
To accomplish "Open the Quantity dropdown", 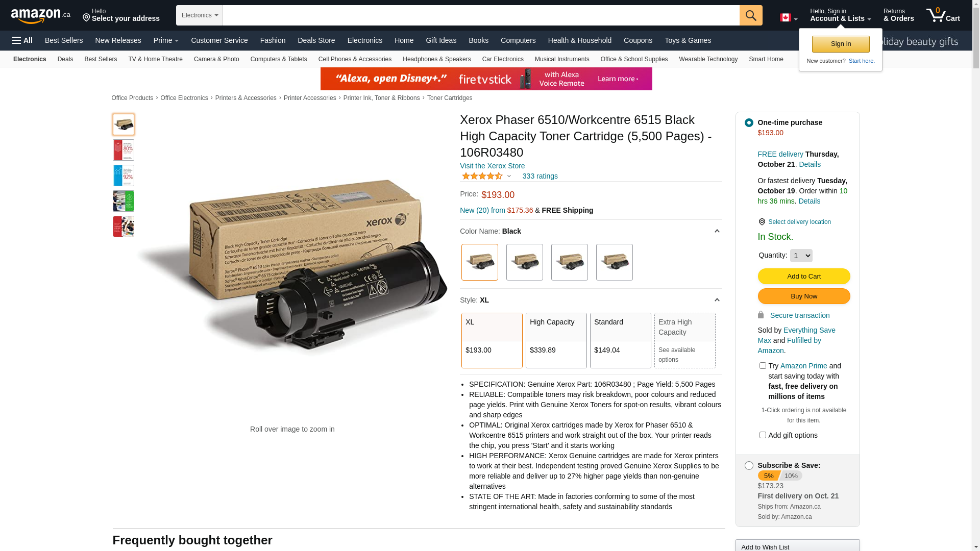I will point(801,256).
